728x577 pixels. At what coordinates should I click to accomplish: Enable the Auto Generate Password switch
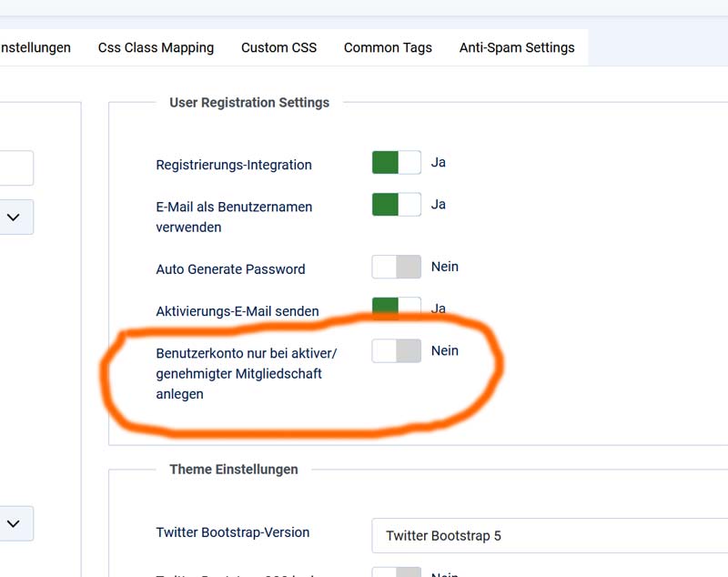click(397, 267)
